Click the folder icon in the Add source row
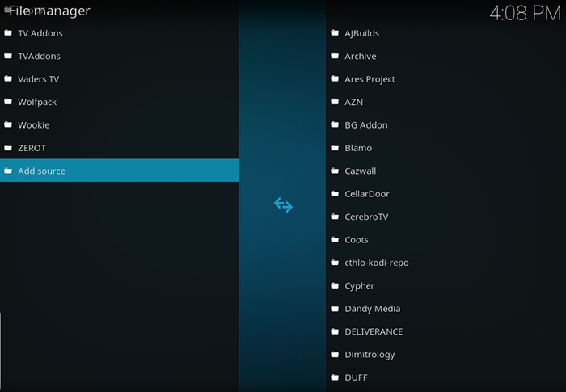The image size is (566, 392). (8, 171)
